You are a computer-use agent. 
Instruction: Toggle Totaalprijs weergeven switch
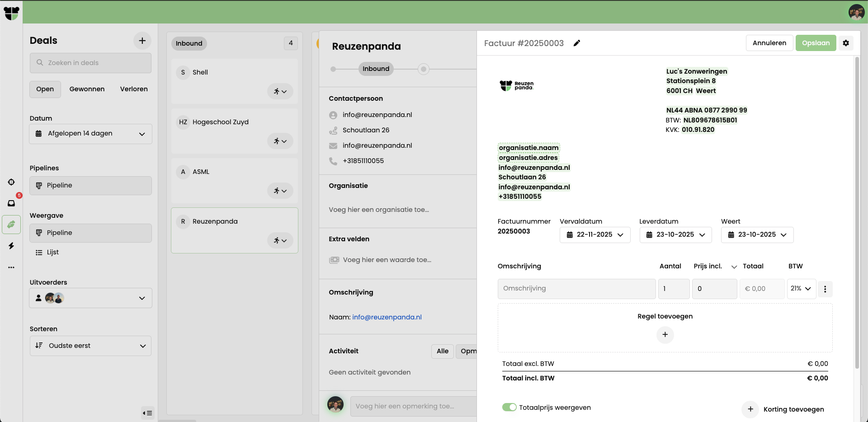click(x=509, y=407)
